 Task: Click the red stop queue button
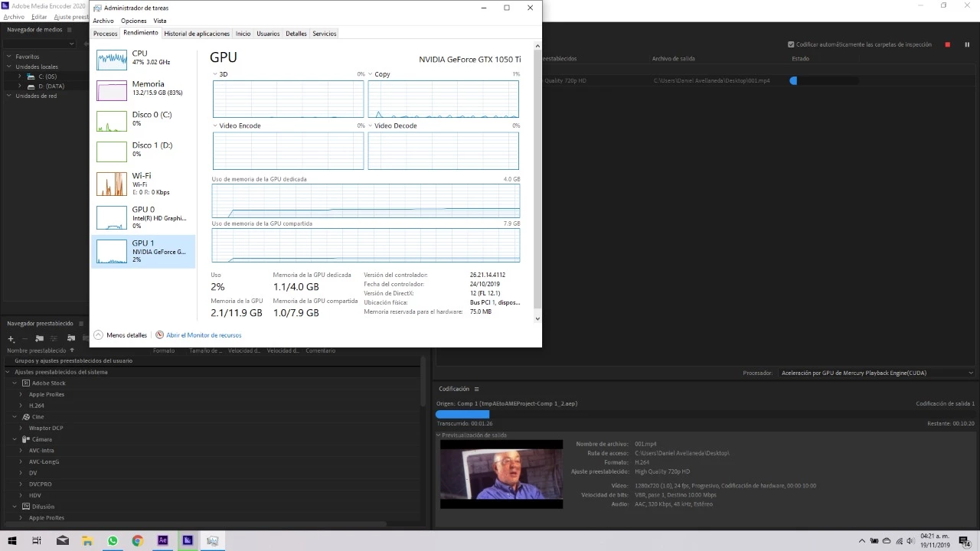click(947, 44)
